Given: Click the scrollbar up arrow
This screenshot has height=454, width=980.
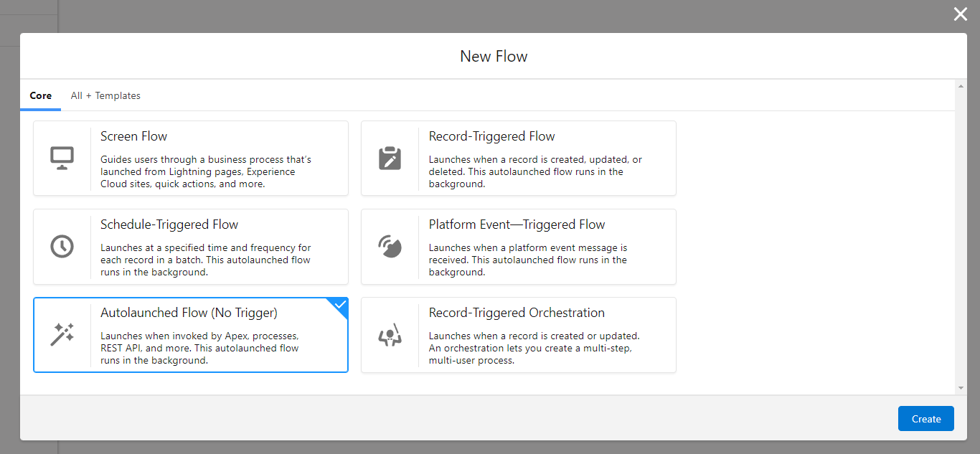Looking at the screenshot, I should point(961,86).
